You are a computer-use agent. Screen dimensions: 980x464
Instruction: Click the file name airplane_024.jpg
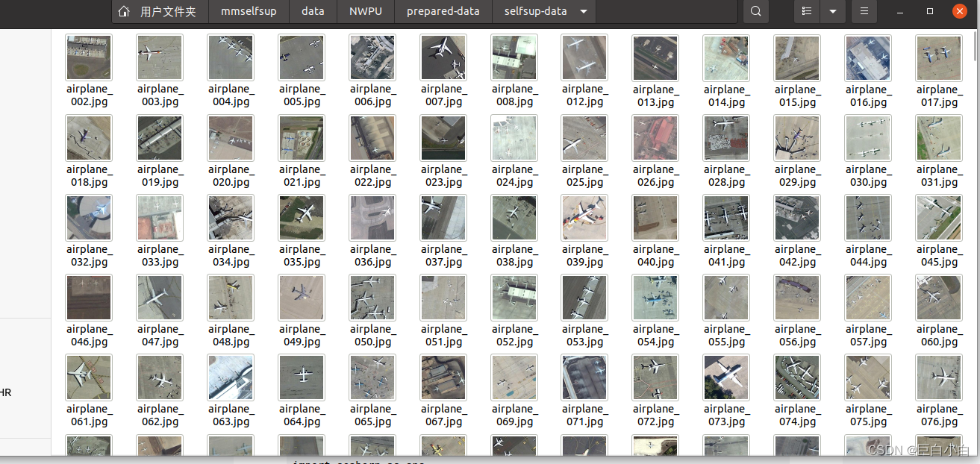pyautogui.click(x=514, y=175)
